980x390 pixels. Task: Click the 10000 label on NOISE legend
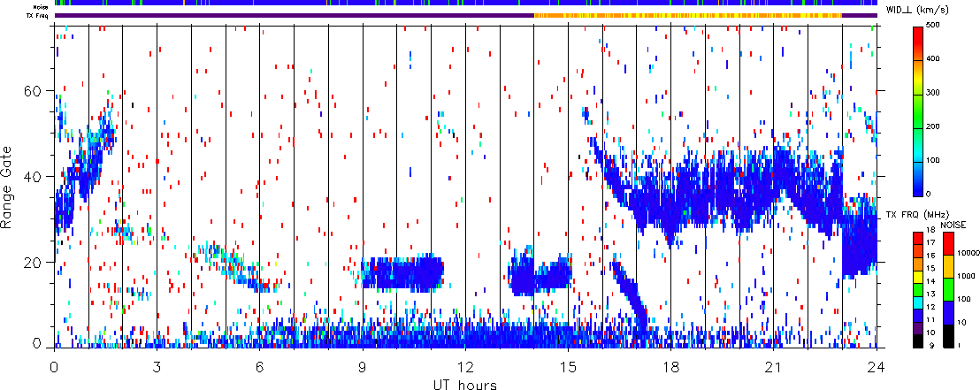969,254
